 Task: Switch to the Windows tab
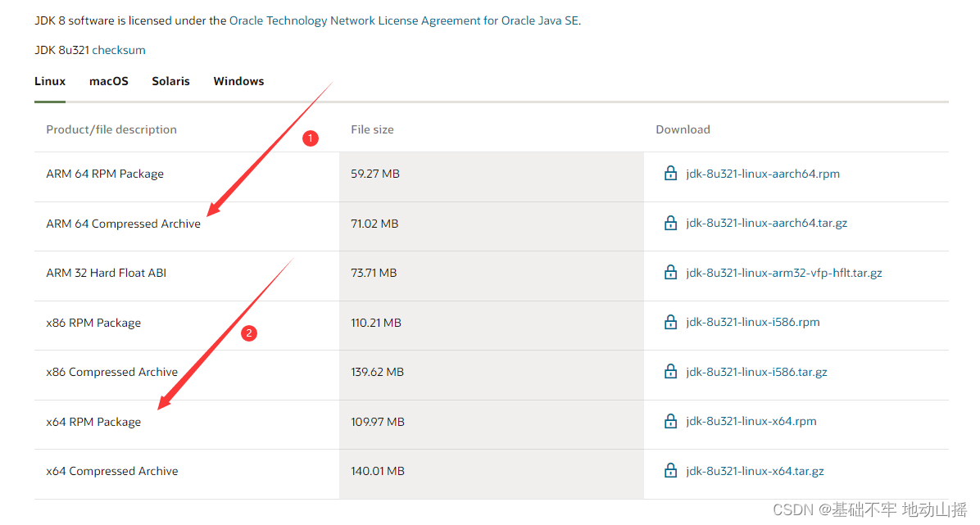pos(238,81)
